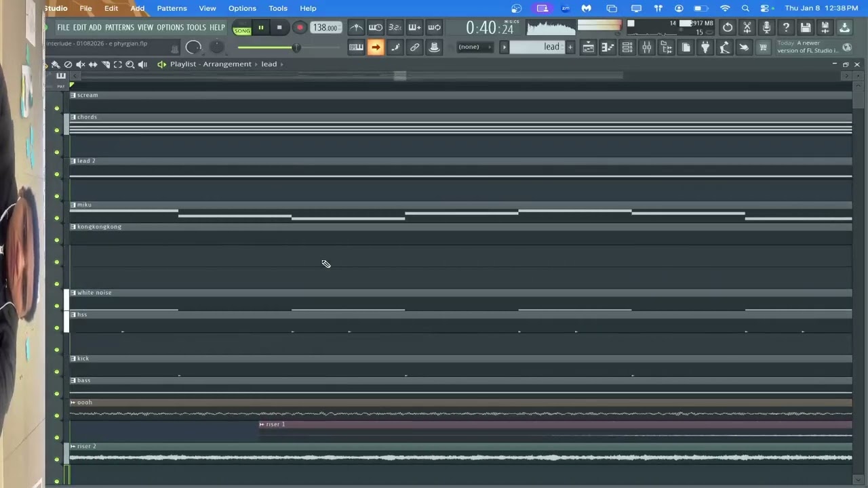Open Patterns in the macOS menu bar
Viewport: 868px width, 488px height.
point(172,8)
